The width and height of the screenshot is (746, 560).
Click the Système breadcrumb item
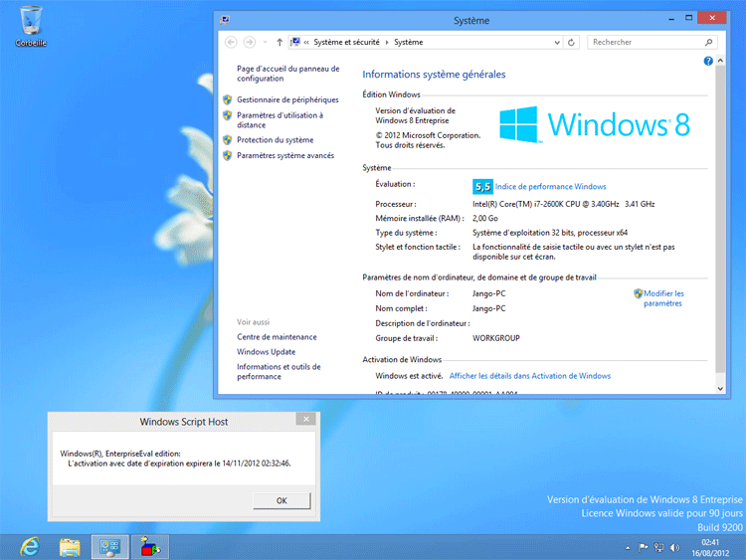pyautogui.click(x=408, y=43)
